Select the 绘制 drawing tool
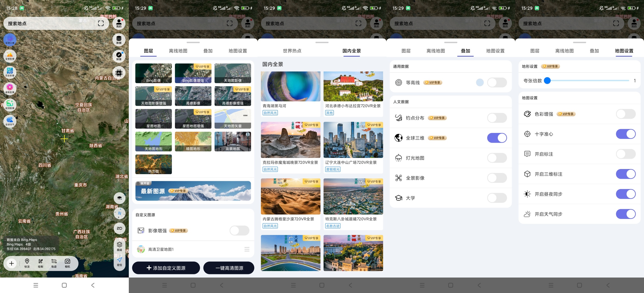644x293 pixels. (40, 263)
